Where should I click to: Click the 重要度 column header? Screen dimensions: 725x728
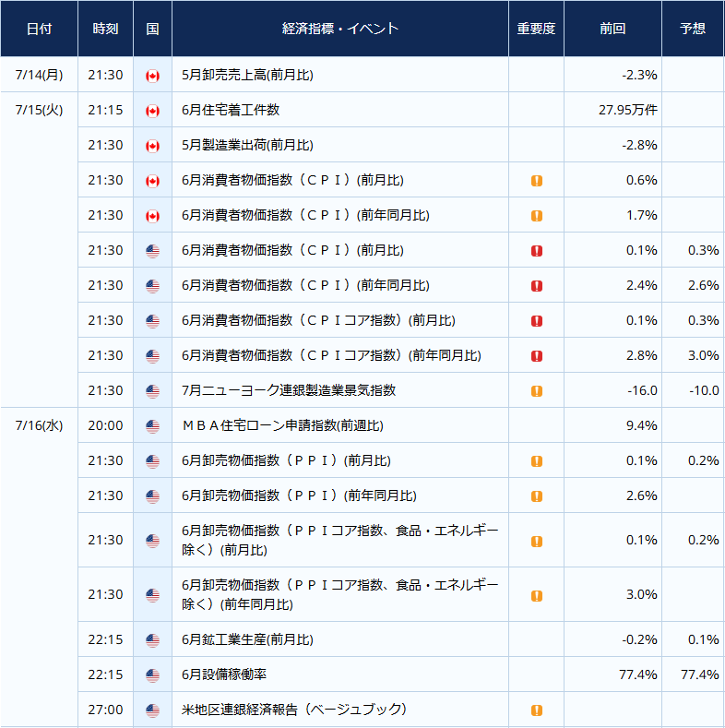coord(536,29)
